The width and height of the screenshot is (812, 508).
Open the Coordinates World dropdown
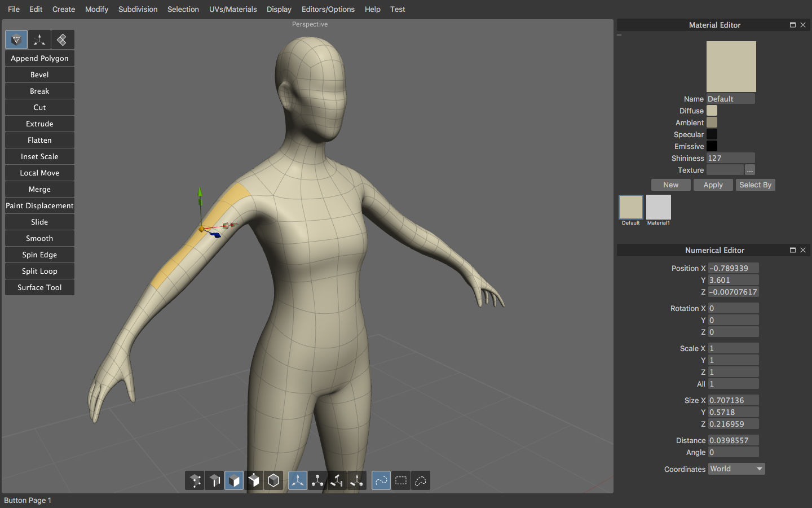(x=736, y=469)
